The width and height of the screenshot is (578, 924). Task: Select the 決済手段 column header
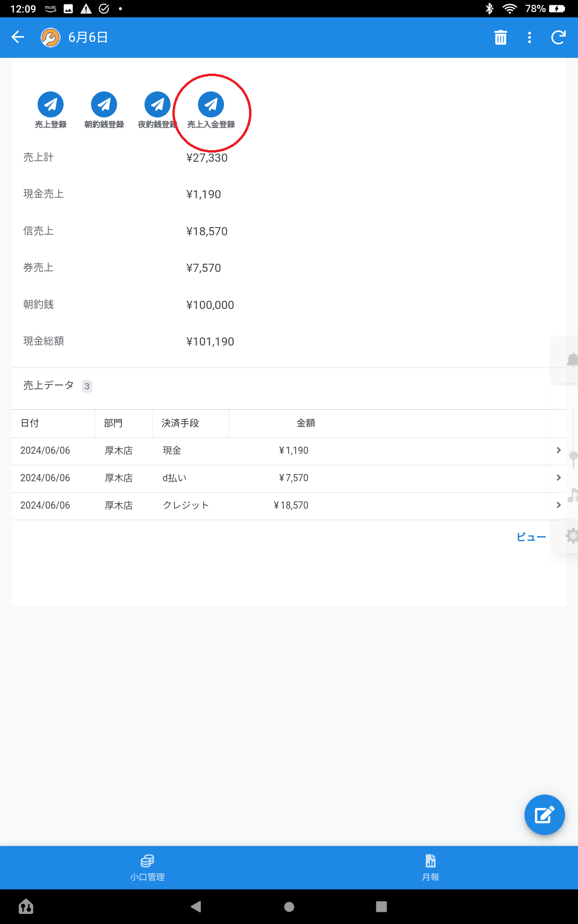coord(180,423)
